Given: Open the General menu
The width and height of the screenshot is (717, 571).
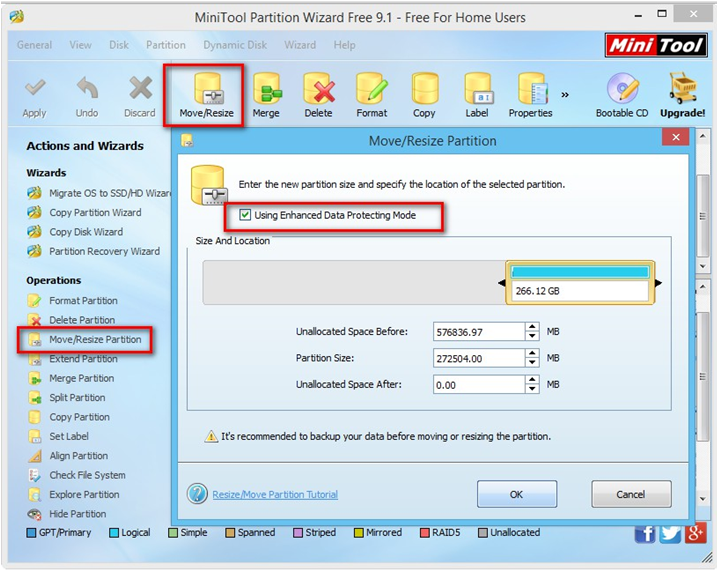Looking at the screenshot, I should coord(34,45).
